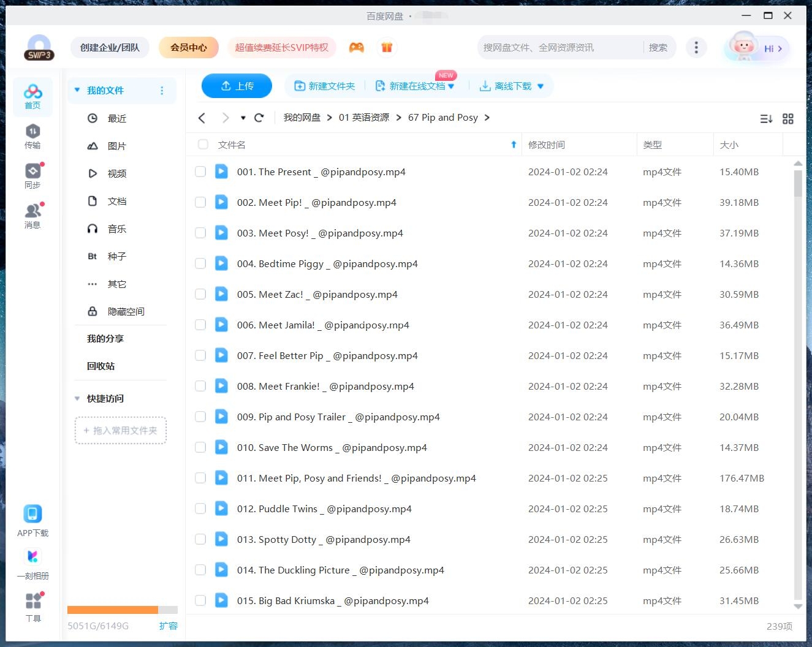Screen dimensions: 812x647
Task: Expand the chevron after 我的网盘 breadcrumb
Action: click(x=330, y=118)
